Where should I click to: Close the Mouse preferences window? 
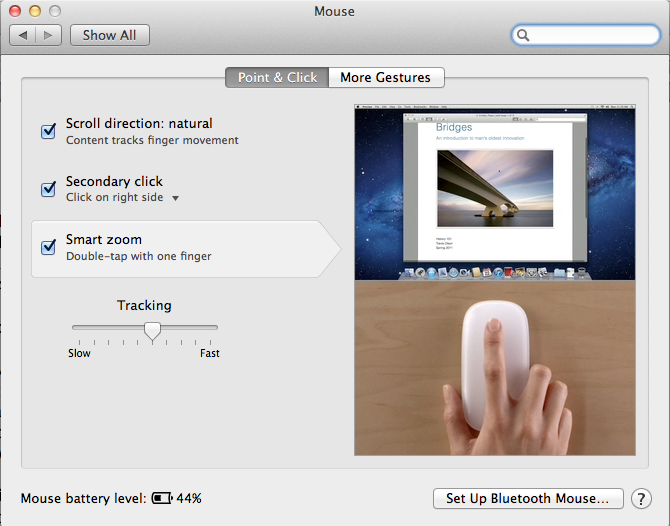(x=15, y=11)
